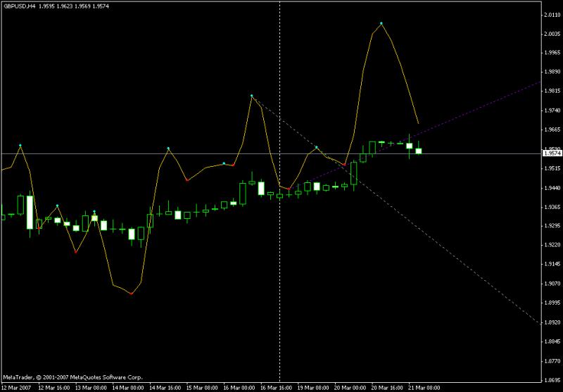Screen dimensions: 563x392
Task: Select the 16 Mar 16:00 time label
Action: click(x=276, y=388)
